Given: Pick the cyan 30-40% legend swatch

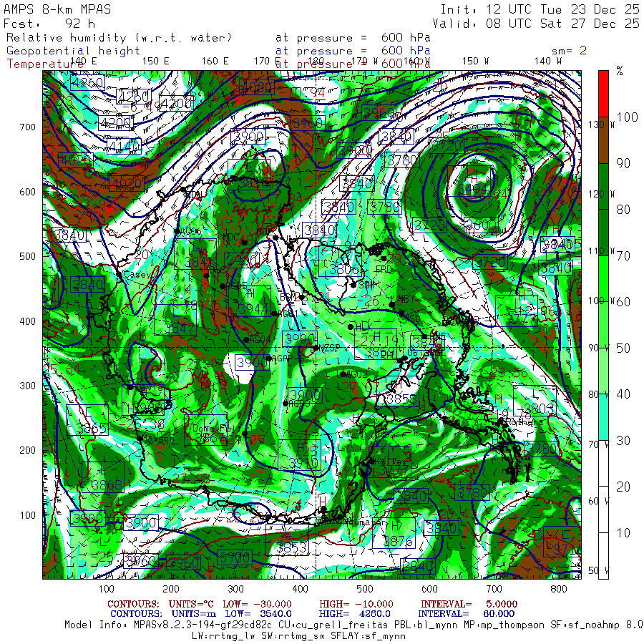Looking at the screenshot, I should point(604,416).
